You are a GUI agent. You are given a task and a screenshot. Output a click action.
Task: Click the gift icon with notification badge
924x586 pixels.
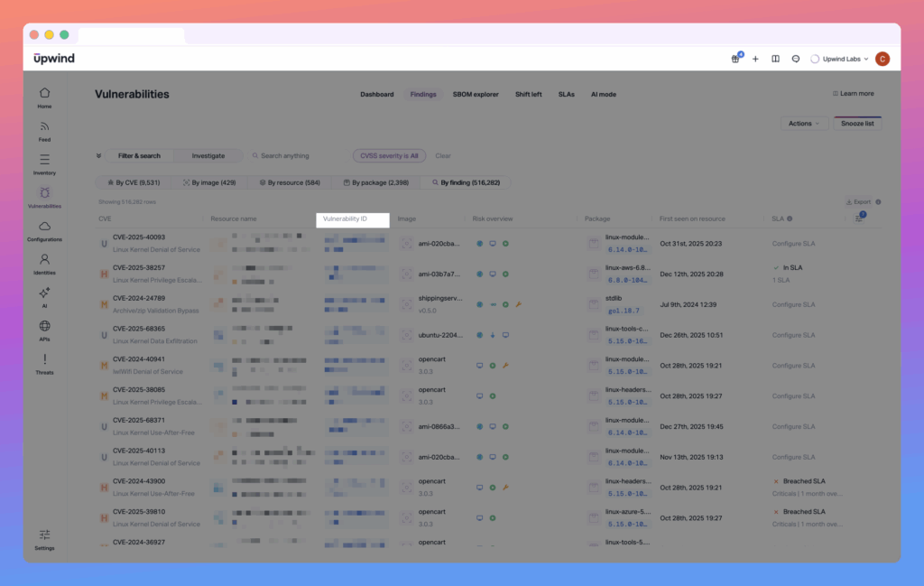pyautogui.click(x=735, y=59)
